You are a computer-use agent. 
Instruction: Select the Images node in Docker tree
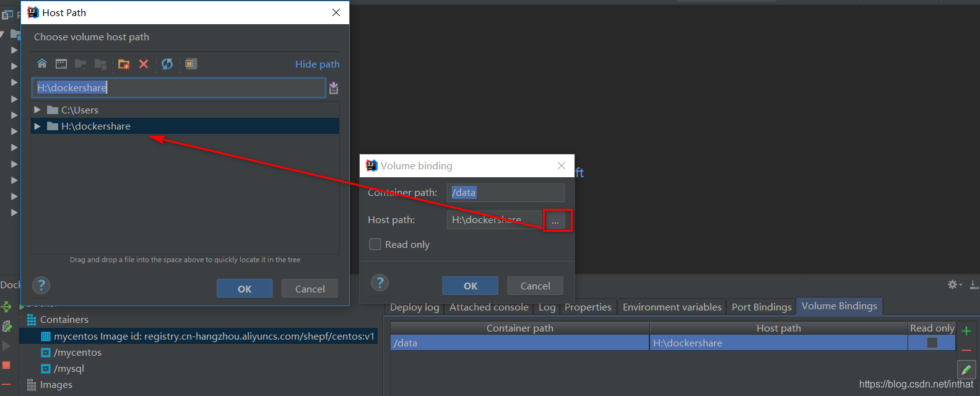(x=56, y=385)
